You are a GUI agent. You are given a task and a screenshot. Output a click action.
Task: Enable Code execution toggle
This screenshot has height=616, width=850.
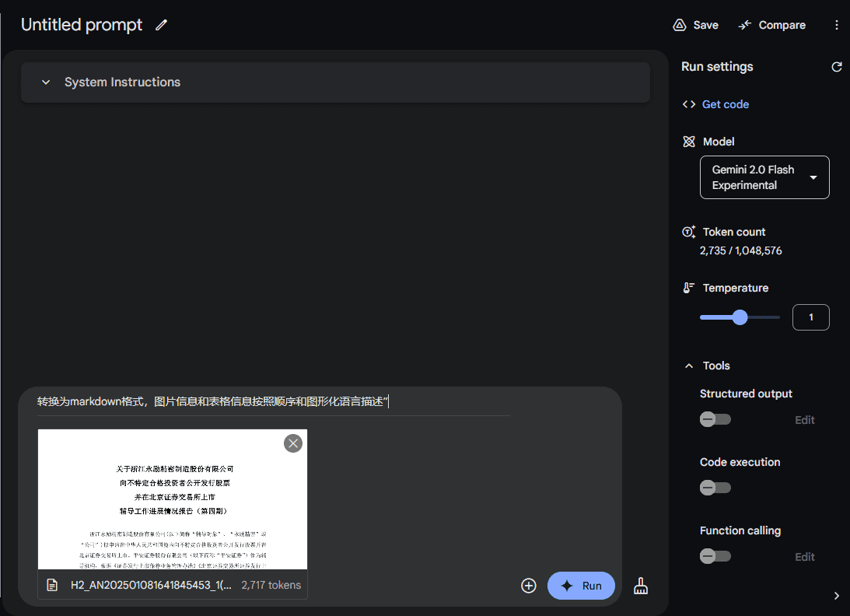tap(715, 488)
